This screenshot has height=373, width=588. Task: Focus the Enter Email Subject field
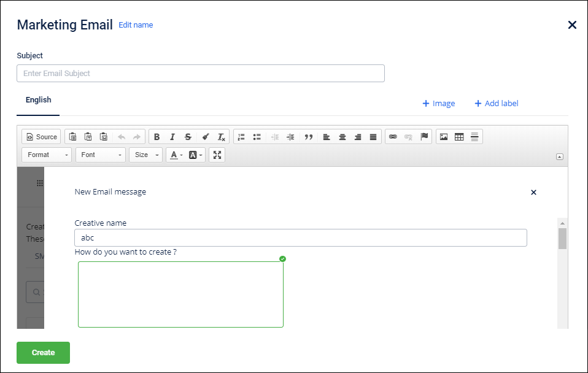(x=201, y=74)
